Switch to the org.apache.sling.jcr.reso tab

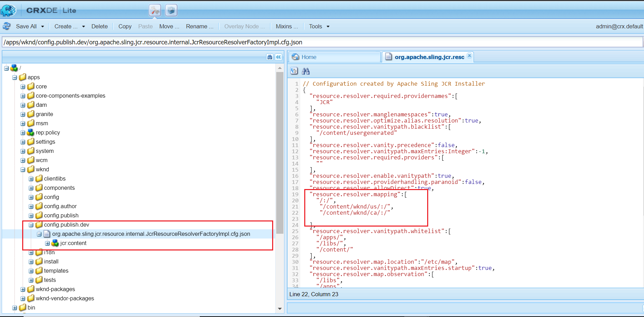point(428,57)
